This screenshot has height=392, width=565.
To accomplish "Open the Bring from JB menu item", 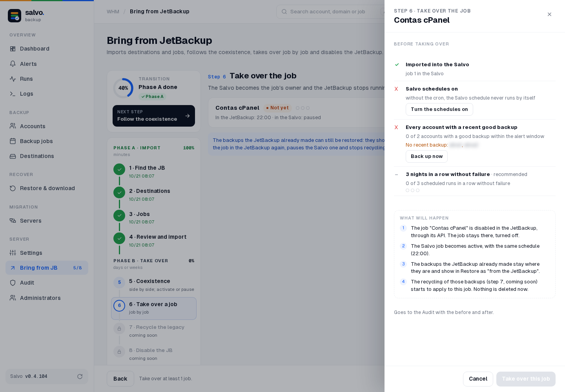I will tap(47, 268).
